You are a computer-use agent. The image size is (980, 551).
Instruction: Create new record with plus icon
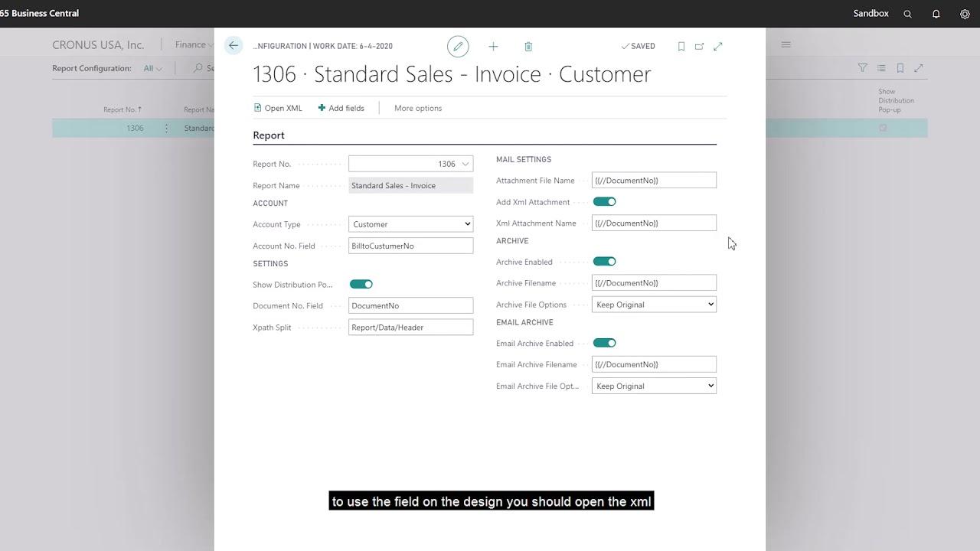[x=493, y=47]
